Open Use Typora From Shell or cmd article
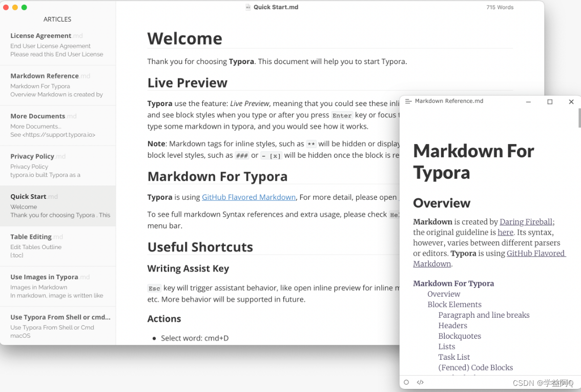Image resolution: width=581 pixels, height=392 pixels. [58, 326]
